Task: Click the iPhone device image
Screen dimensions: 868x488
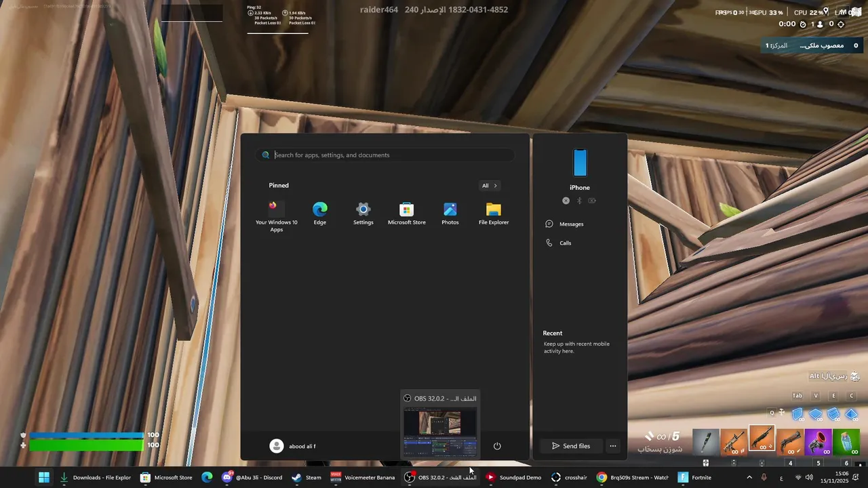Action: (x=580, y=163)
